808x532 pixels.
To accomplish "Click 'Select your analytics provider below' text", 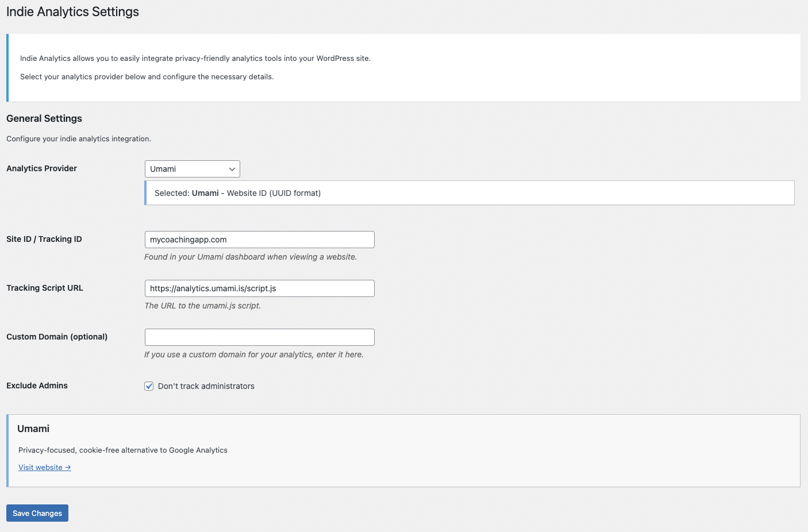I will tap(147, 76).
